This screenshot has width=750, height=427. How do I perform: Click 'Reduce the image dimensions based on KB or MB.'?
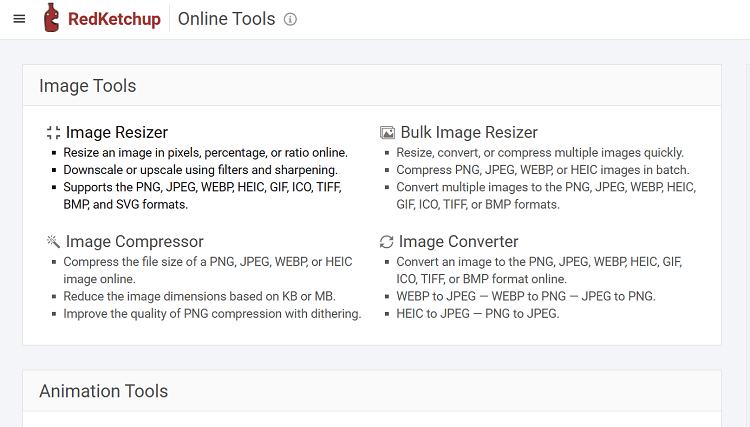[199, 296]
